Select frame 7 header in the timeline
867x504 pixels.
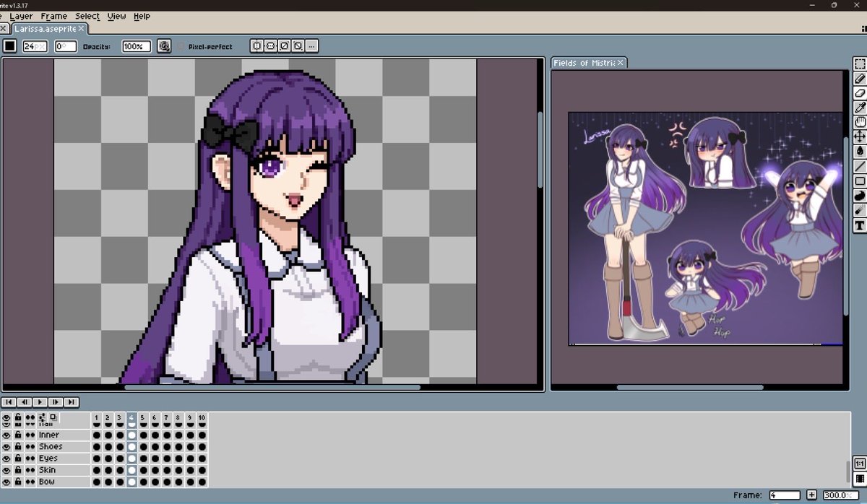click(x=166, y=417)
